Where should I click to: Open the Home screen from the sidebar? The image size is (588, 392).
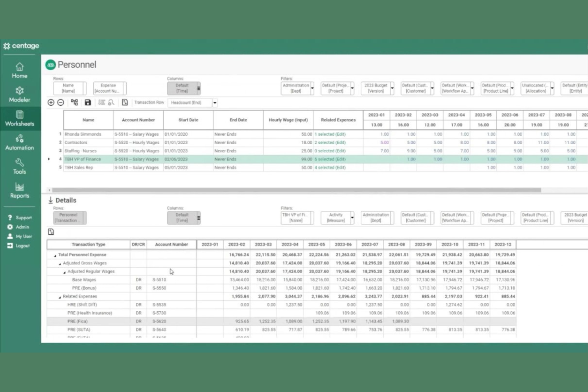click(19, 70)
